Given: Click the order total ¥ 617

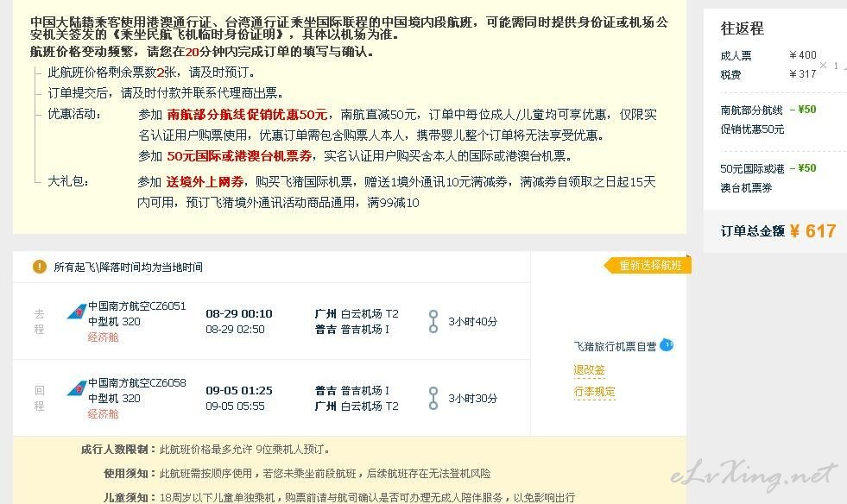Looking at the screenshot, I should [x=813, y=231].
